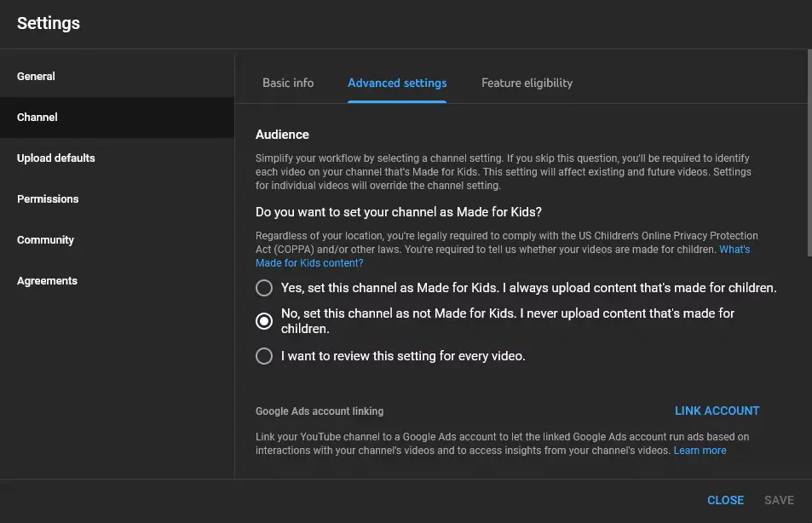The image size is (812, 523).
Task: Open the Permissions settings section
Action: tap(48, 198)
